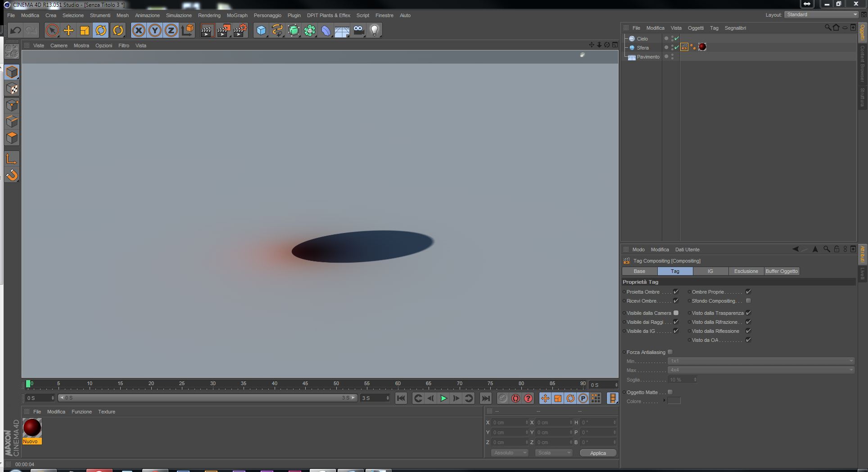Add a light object via bulb icon
Viewport: 868px width, 472px height.
(375, 30)
